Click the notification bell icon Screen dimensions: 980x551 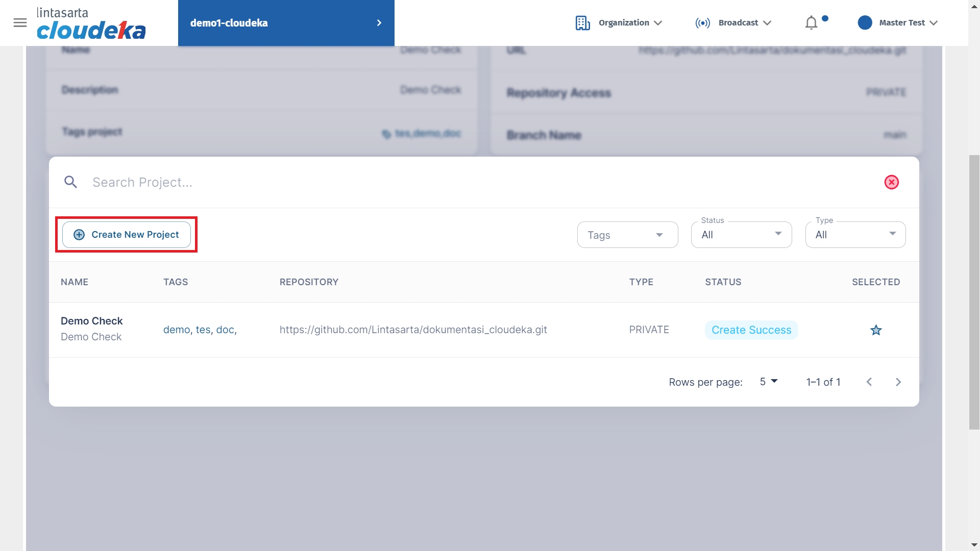pos(811,23)
